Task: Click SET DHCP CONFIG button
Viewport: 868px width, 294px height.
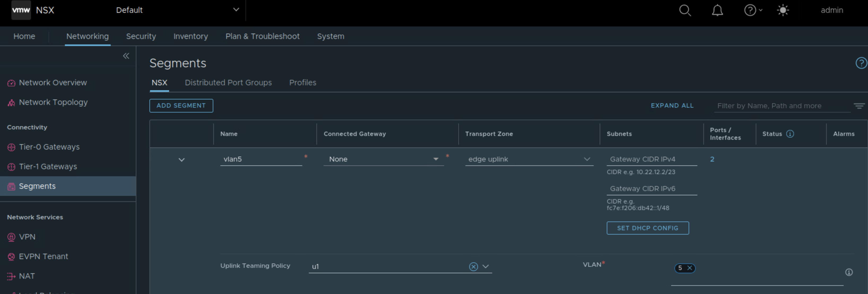Action: [647, 228]
